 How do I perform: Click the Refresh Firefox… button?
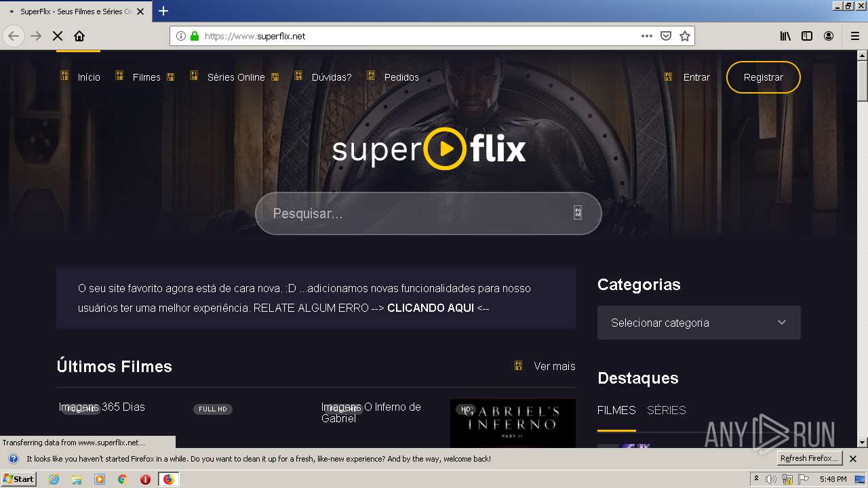[810, 459]
